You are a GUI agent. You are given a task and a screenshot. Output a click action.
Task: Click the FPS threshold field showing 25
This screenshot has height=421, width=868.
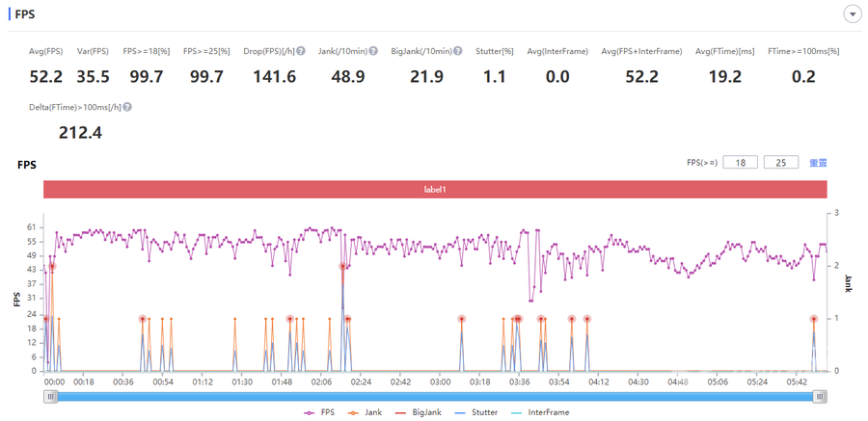point(780,163)
